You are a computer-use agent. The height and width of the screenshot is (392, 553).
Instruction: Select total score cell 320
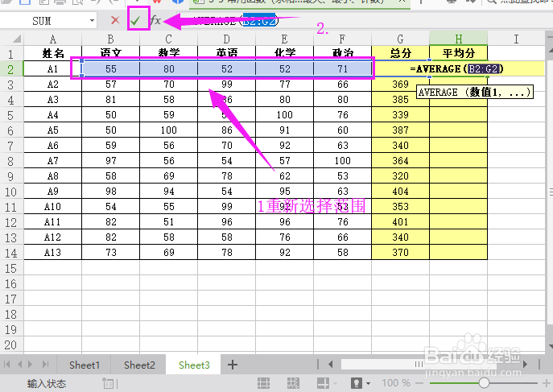point(400,176)
